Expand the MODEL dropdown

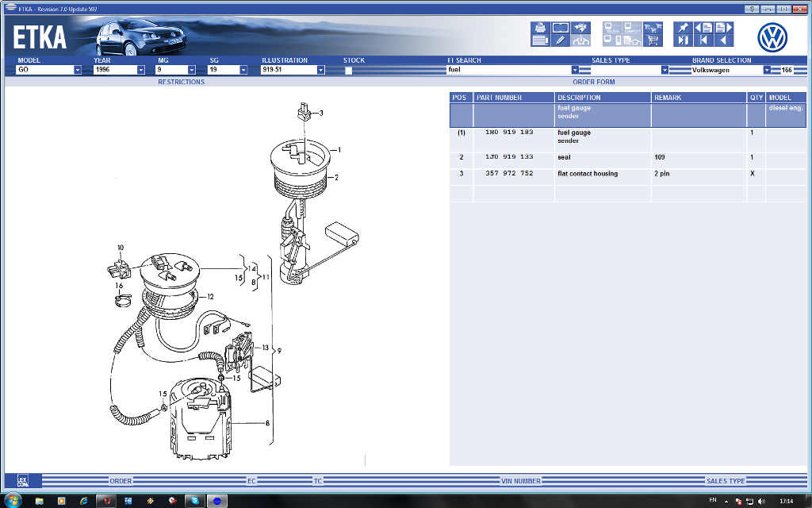coord(77,70)
